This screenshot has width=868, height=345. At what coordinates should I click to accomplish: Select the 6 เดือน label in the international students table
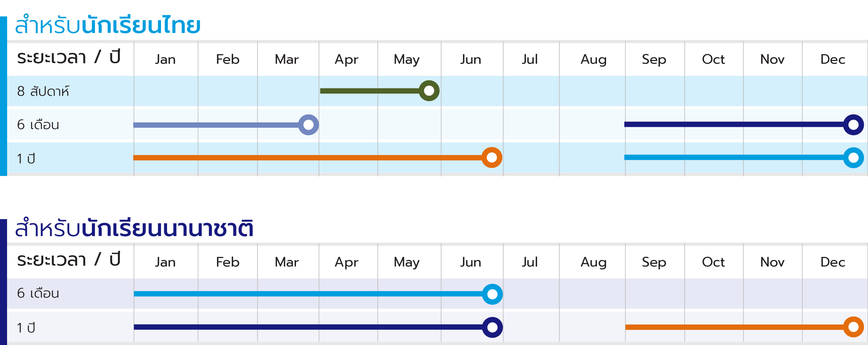38,293
